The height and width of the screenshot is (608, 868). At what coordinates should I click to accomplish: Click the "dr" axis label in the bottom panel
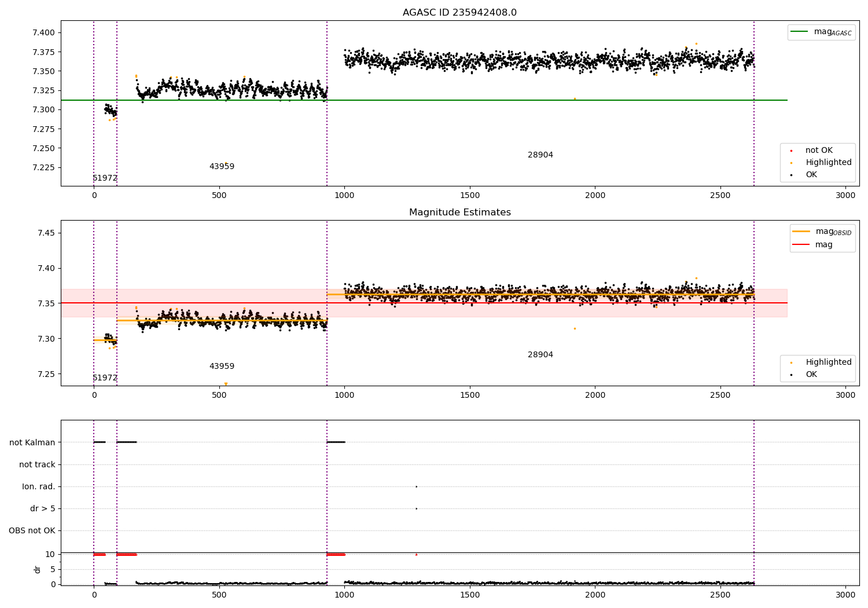38,569
